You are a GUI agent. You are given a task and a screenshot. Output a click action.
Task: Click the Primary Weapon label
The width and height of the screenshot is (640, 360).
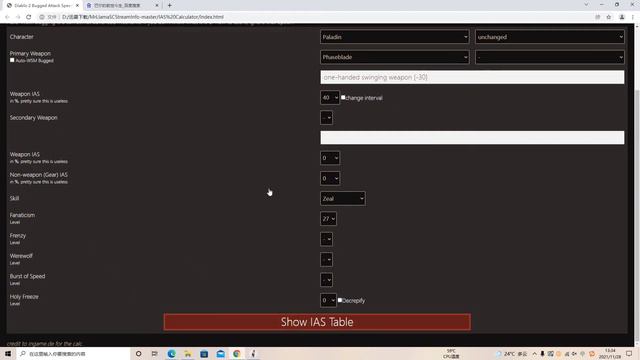[x=30, y=53]
